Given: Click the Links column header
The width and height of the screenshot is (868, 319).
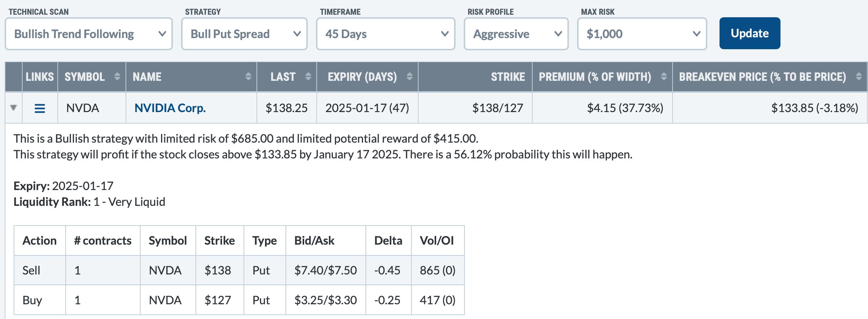Looking at the screenshot, I should coord(40,77).
